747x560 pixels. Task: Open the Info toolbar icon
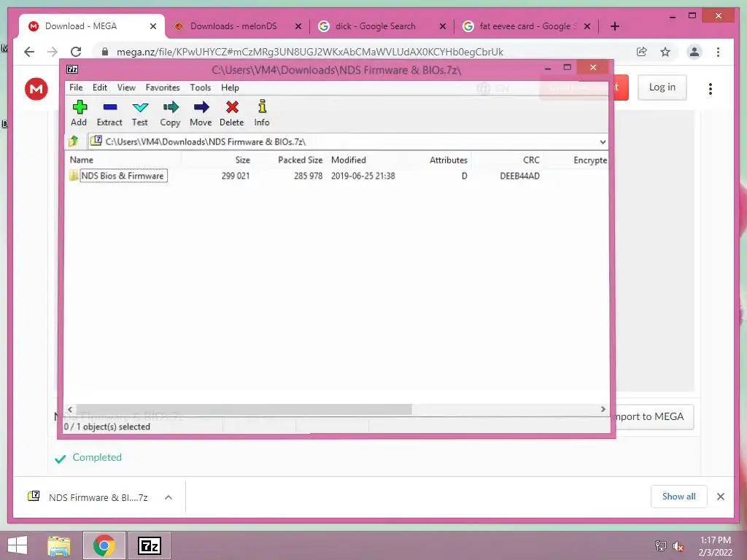pyautogui.click(x=262, y=113)
